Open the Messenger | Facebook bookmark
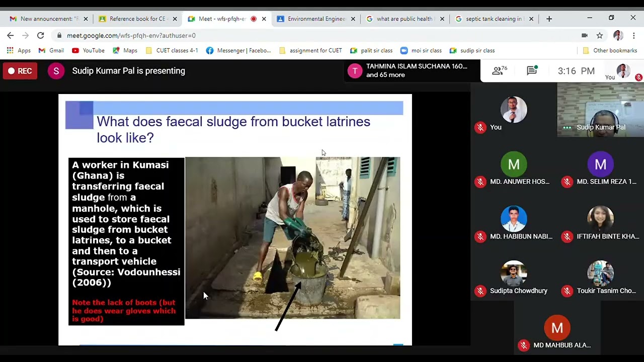The width and height of the screenshot is (644, 362). pyautogui.click(x=238, y=50)
